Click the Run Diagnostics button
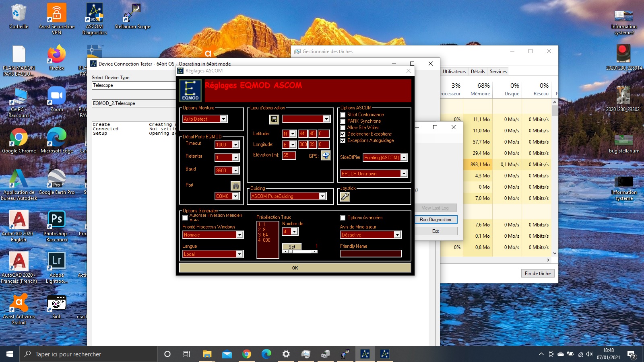The image size is (644, 362). (x=436, y=220)
